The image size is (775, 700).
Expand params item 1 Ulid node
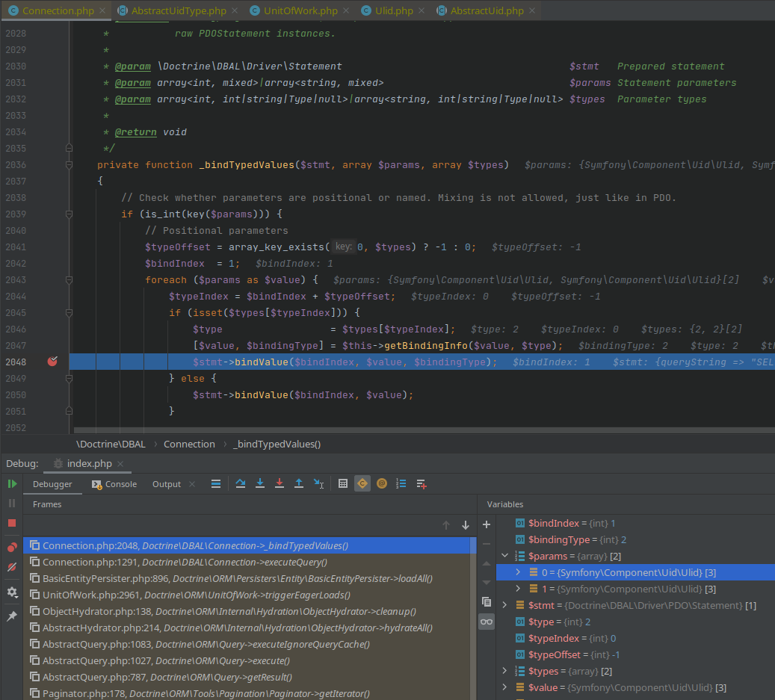point(518,589)
